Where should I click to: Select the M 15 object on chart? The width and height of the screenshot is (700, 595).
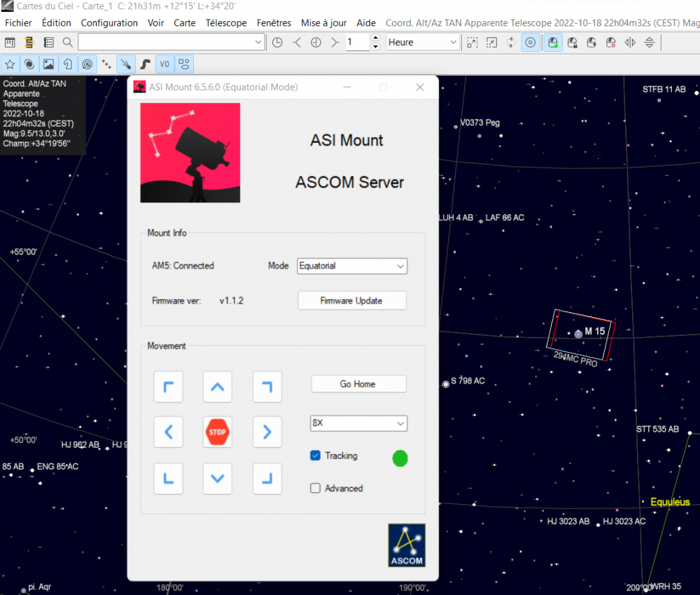(x=578, y=333)
